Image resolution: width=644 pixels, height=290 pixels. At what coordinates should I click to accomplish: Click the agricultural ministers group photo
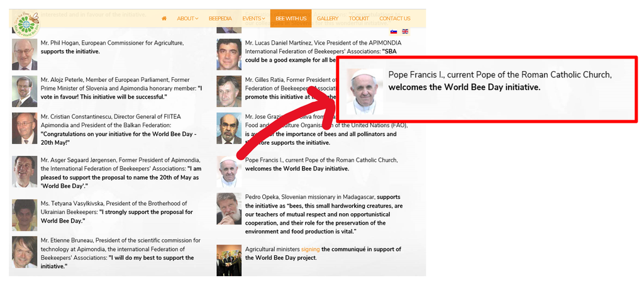coord(229,260)
